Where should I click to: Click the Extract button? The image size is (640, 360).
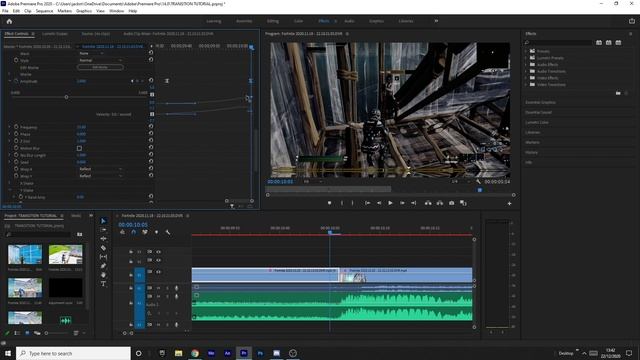440,203
